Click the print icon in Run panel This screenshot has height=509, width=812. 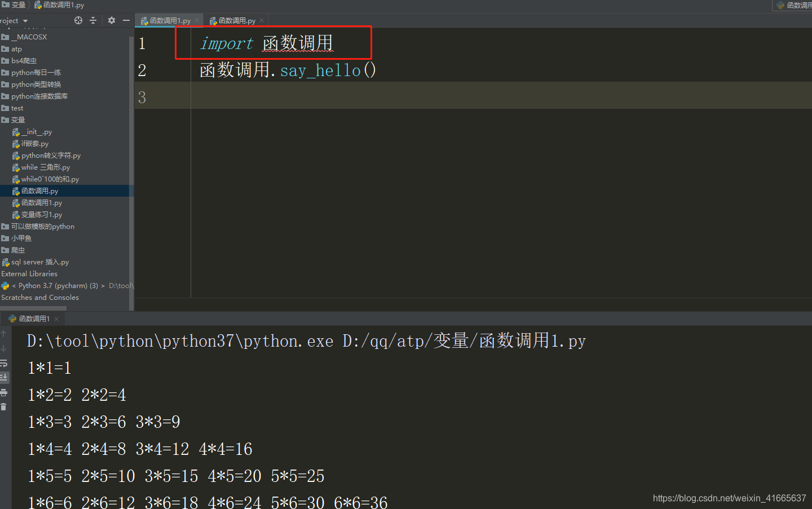[x=4, y=392]
